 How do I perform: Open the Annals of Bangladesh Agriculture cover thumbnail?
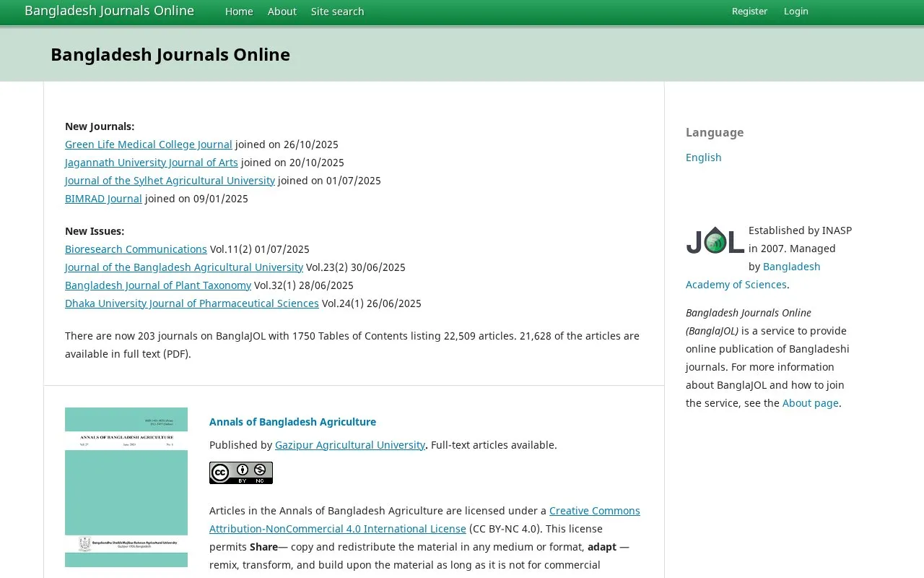126,487
